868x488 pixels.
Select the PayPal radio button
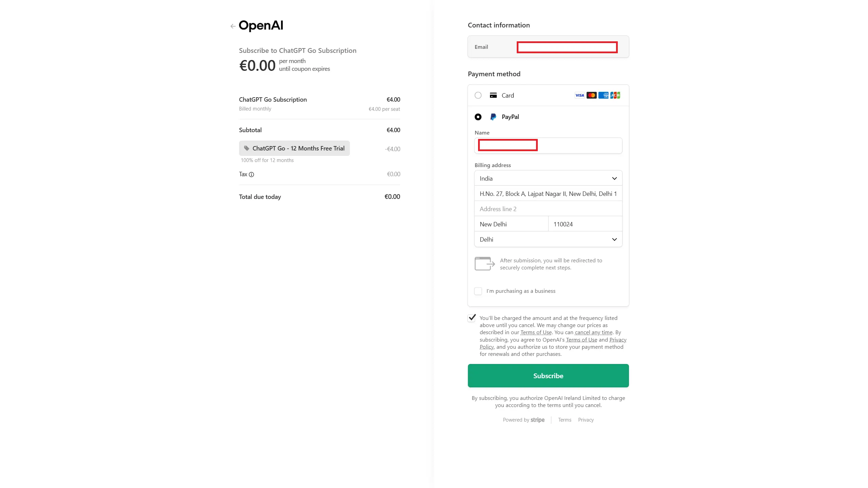pos(478,117)
